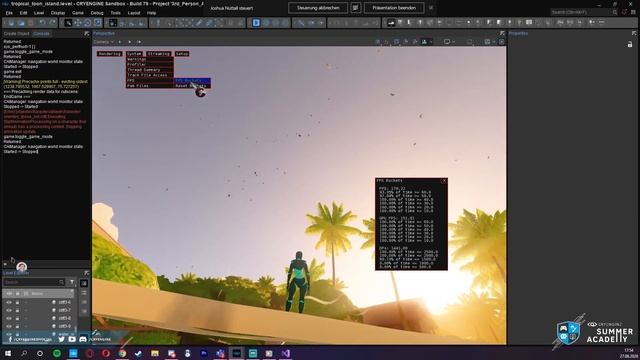Viewport: 640px width, 360px height.
Task: Toggle visibility eye for cliff3-6
Action: 9,302
